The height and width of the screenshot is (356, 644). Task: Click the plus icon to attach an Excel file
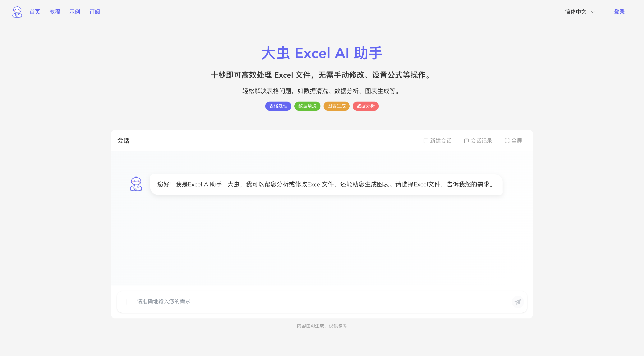point(126,302)
